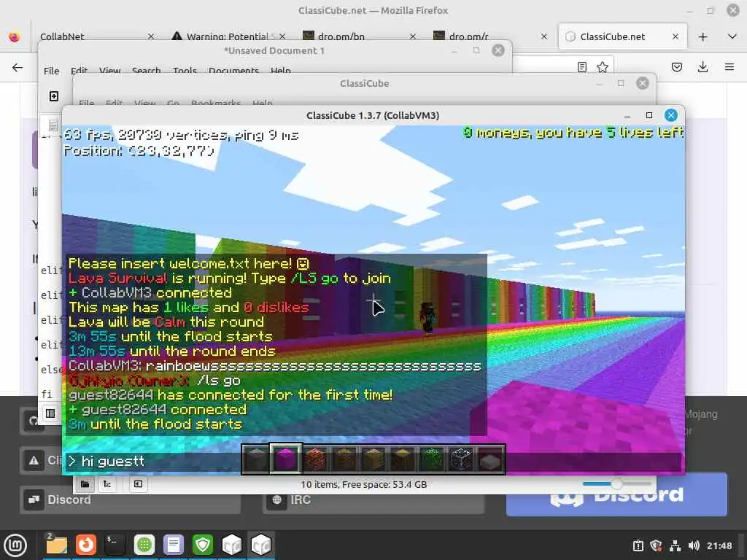747x560 pixels.
Task: Open the Firefox hamburger menu
Action: [x=729, y=67]
